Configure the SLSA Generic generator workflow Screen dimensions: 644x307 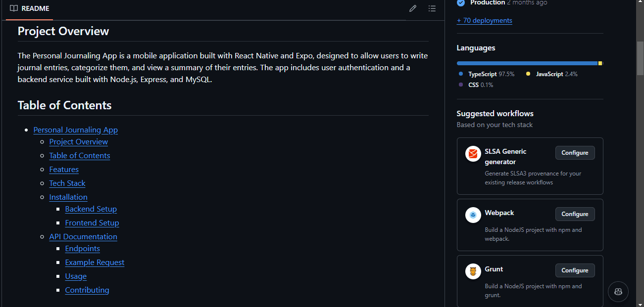575,153
